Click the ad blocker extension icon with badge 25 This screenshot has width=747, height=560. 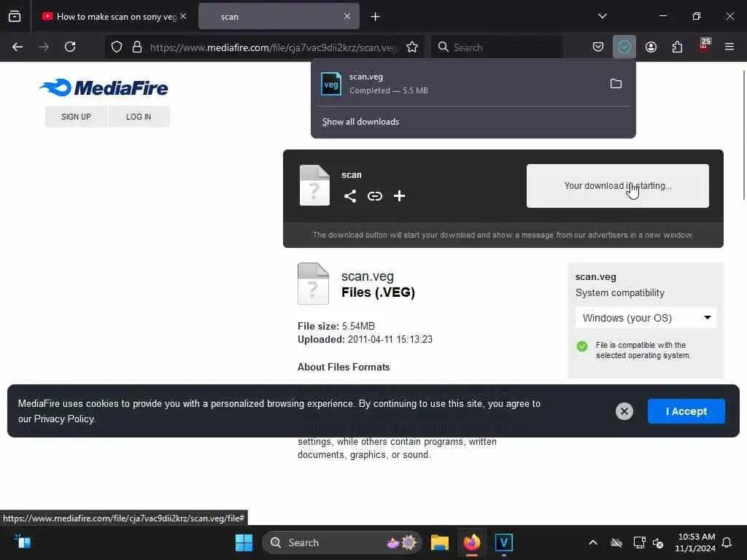coord(704,46)
